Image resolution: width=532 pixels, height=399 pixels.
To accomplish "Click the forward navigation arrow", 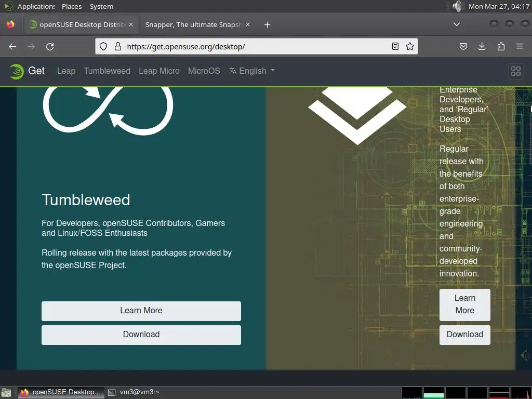I will point(31,46).
